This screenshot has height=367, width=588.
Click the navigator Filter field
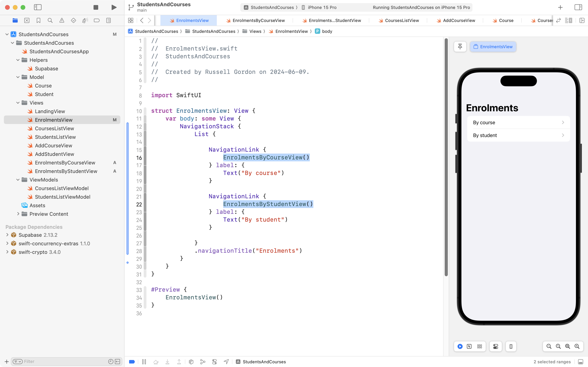pos(66,361)
